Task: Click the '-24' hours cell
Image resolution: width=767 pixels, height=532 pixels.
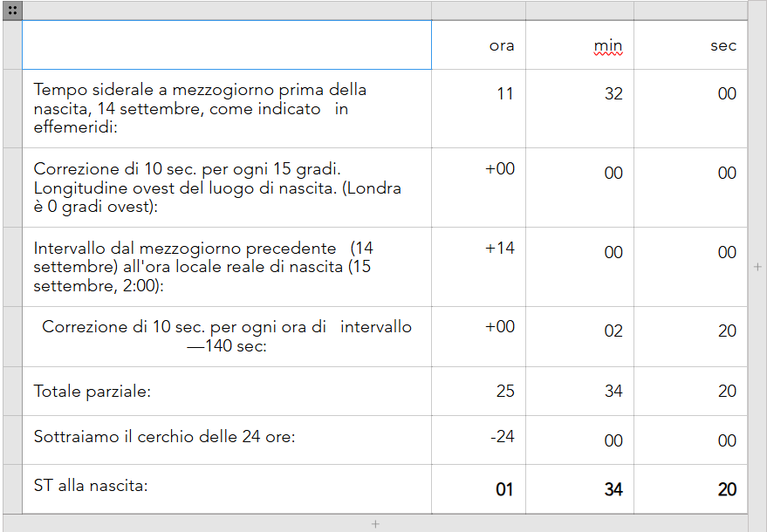Action: [x=478, y=440]
